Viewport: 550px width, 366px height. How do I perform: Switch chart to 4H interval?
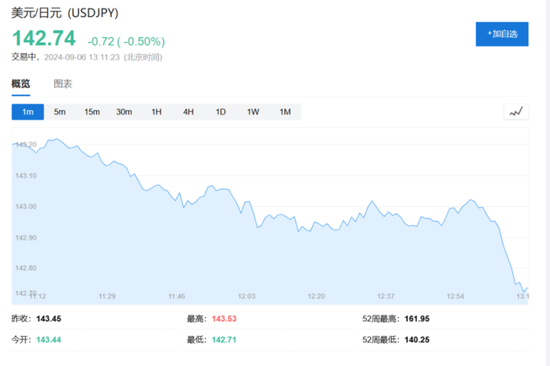188,112
